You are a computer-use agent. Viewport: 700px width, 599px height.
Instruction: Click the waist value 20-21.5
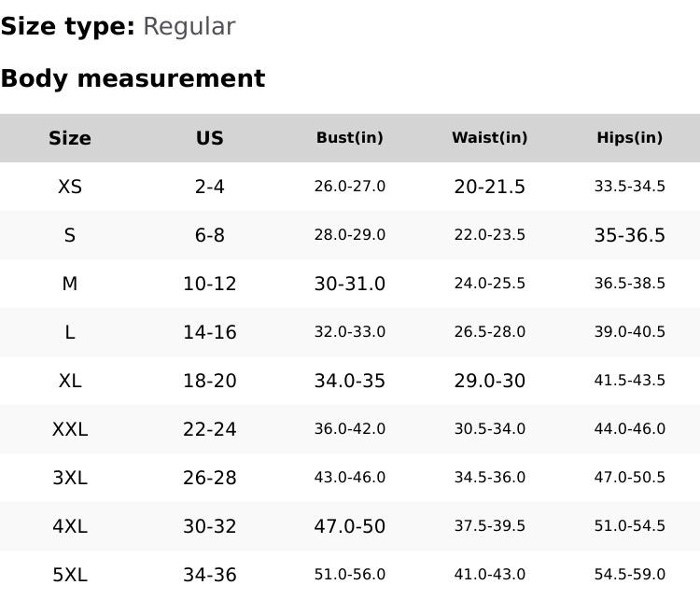coord(490,187)
